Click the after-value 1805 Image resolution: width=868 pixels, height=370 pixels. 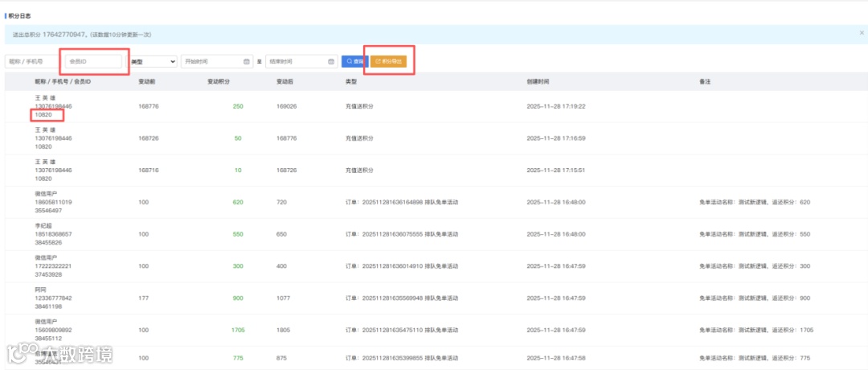[284, 330]
